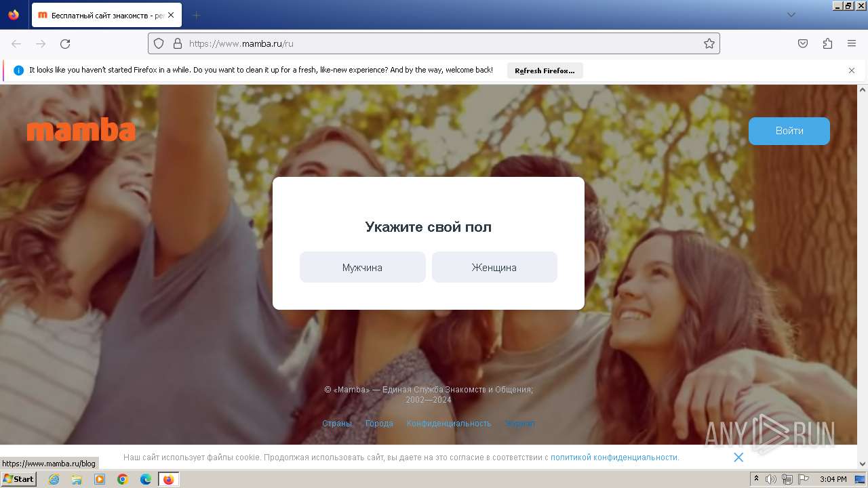Click the mamba logo

coord(81,129)
